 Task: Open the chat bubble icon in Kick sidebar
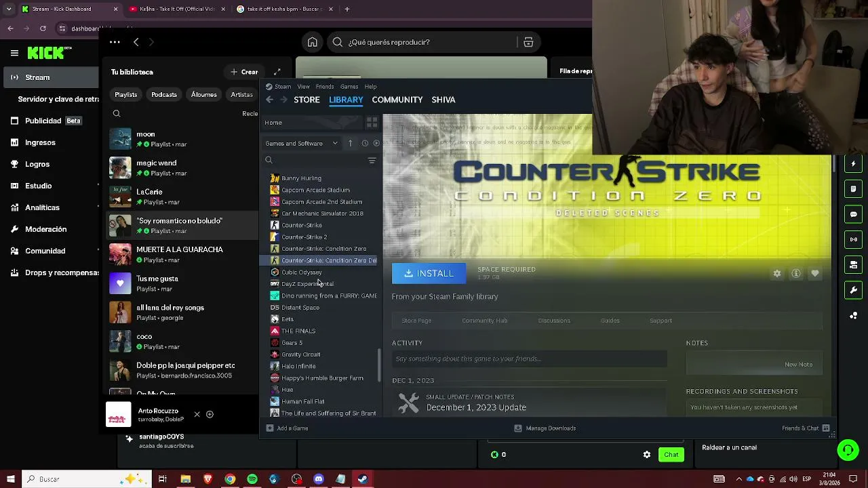click(x=854, y=214)
